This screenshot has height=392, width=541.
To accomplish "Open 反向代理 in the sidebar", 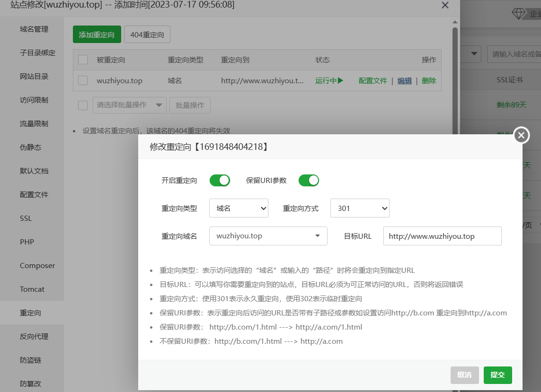I will pyautogui.click(x=34, y=337).
